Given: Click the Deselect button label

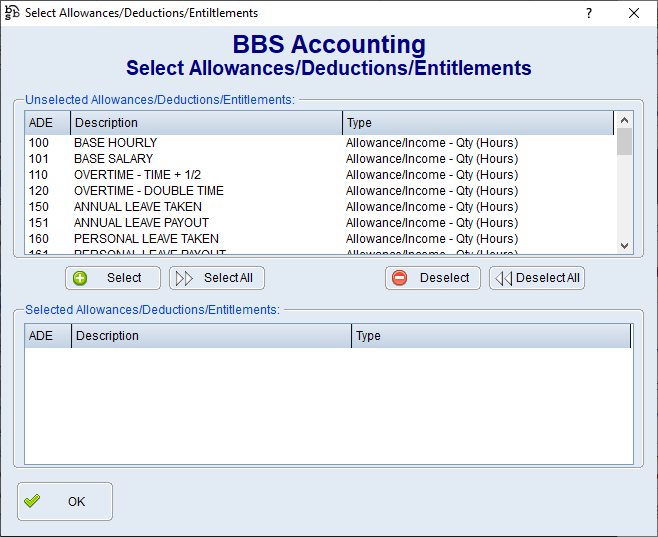Looking at the screenshot, I should pos(444,278).
